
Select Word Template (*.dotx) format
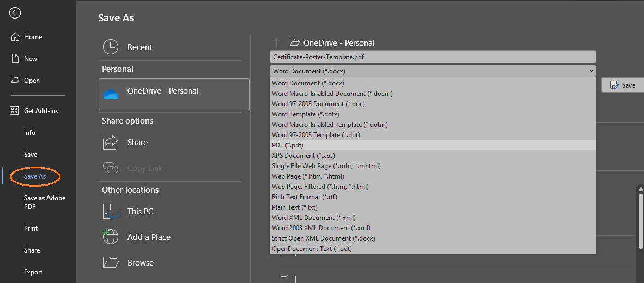point(433,114)
